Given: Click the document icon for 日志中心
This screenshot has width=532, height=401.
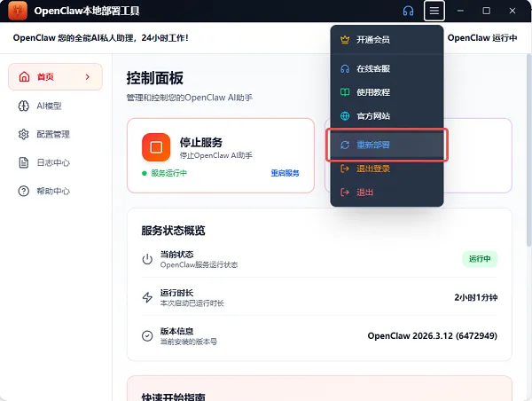Looking at the screenshot, I should click(x=23, y=162).
